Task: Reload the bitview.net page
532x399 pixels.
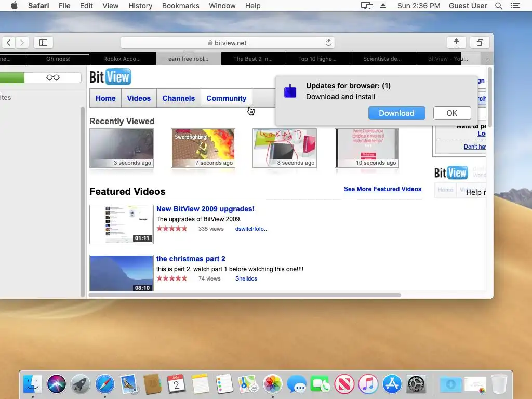Action: coord(328,43)
